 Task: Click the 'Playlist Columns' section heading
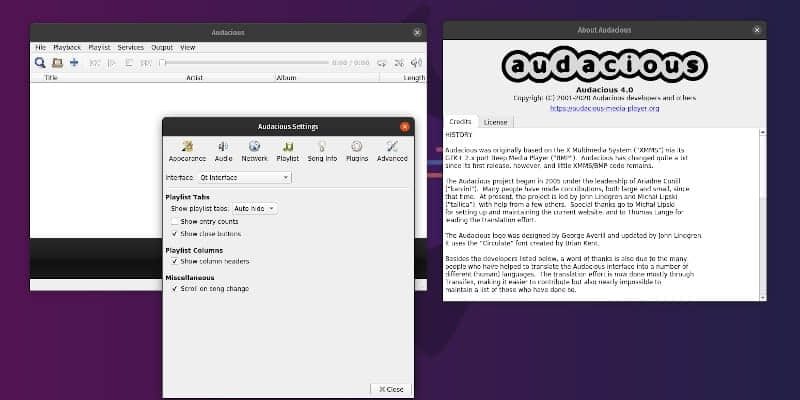[x=194, y=251]
